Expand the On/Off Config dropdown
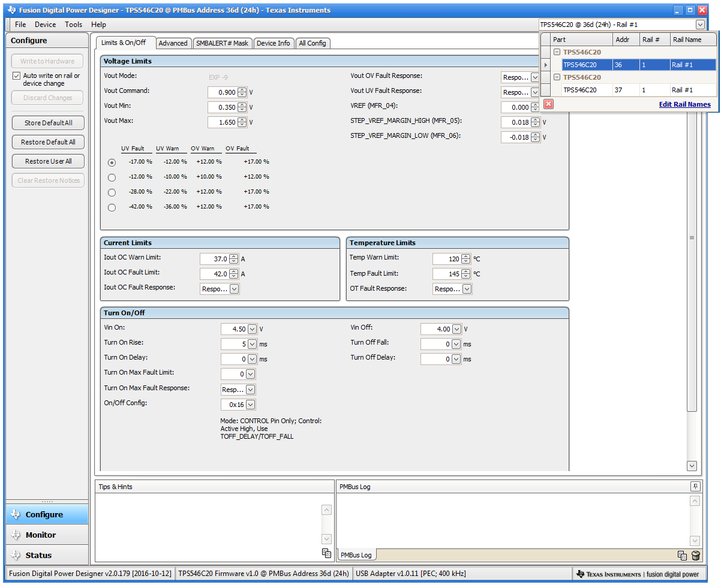Screen dimensions: 724x588 click(x=250, y=405)
